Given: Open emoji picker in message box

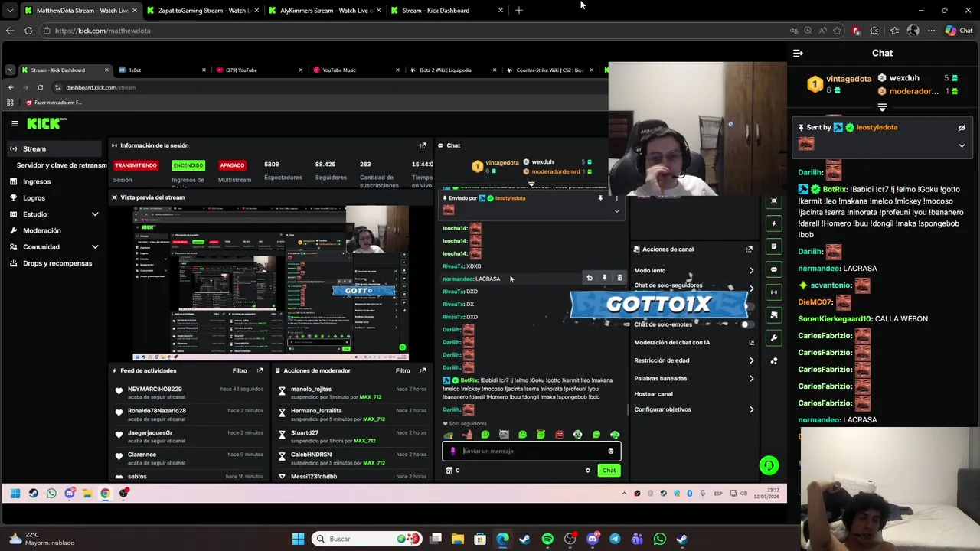Looking at the screenshot, I should (610, 451).
